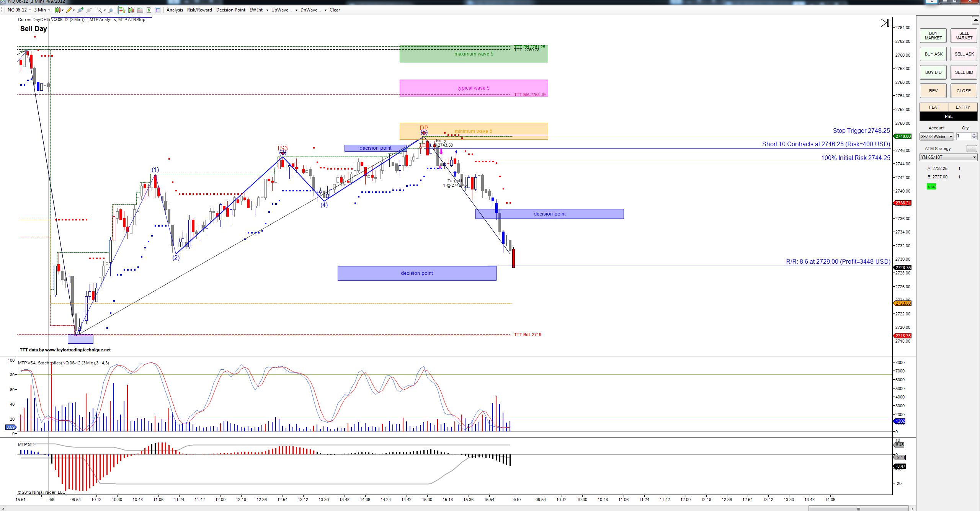Click the Qty stepper arrows
The height and width of the screenshot is (511, 980).
[974, 136]
